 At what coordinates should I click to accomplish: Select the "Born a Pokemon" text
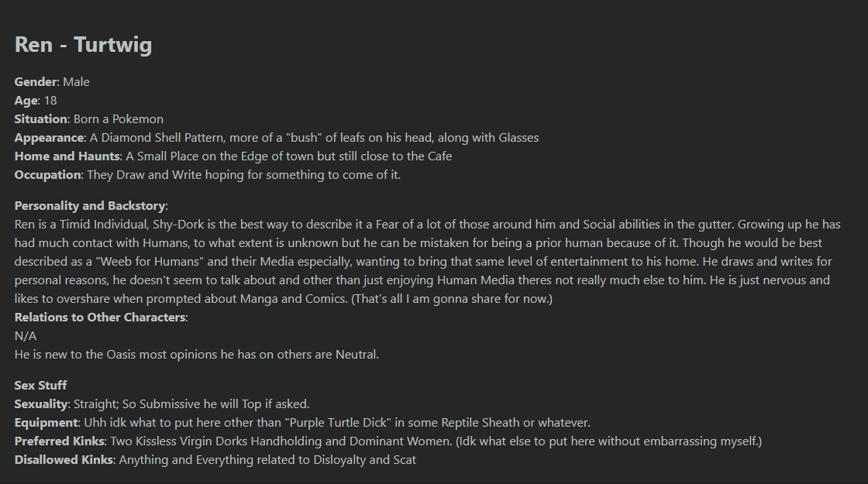tap(119, 119)
